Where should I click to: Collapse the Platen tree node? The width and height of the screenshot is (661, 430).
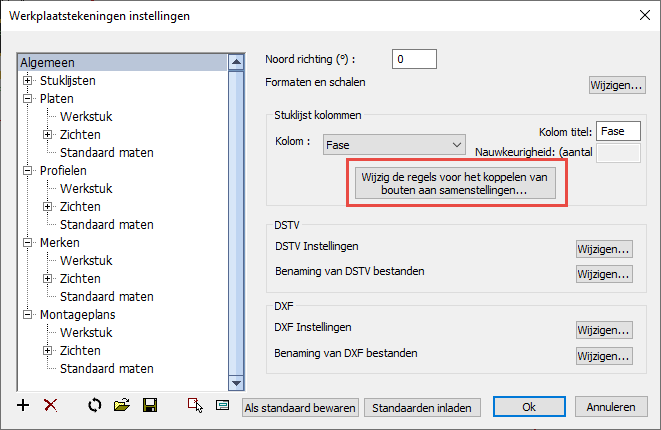(27, 99)
